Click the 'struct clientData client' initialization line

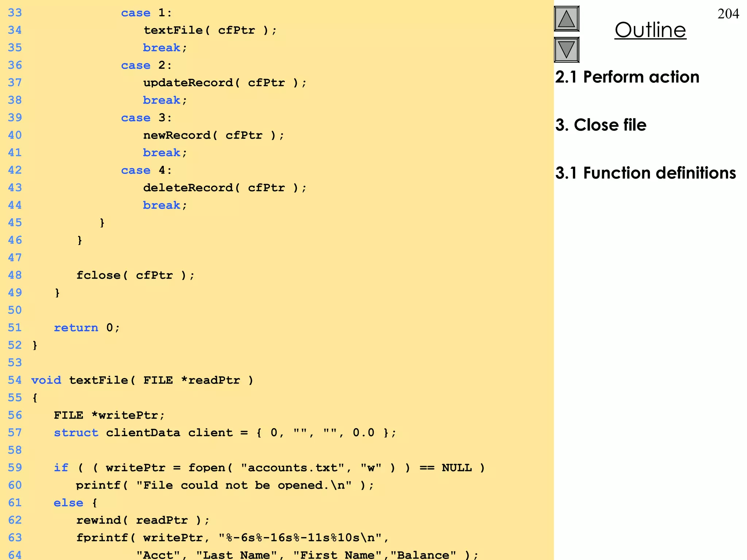click(225, 433)
